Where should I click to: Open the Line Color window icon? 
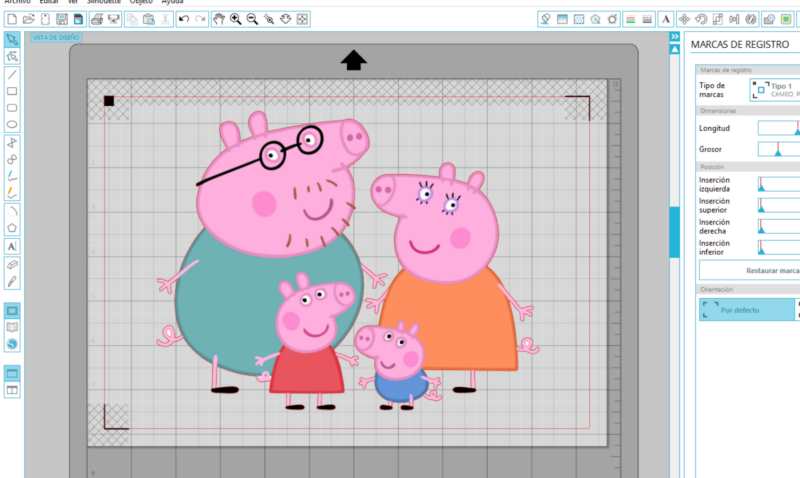(x=631, y=19)
